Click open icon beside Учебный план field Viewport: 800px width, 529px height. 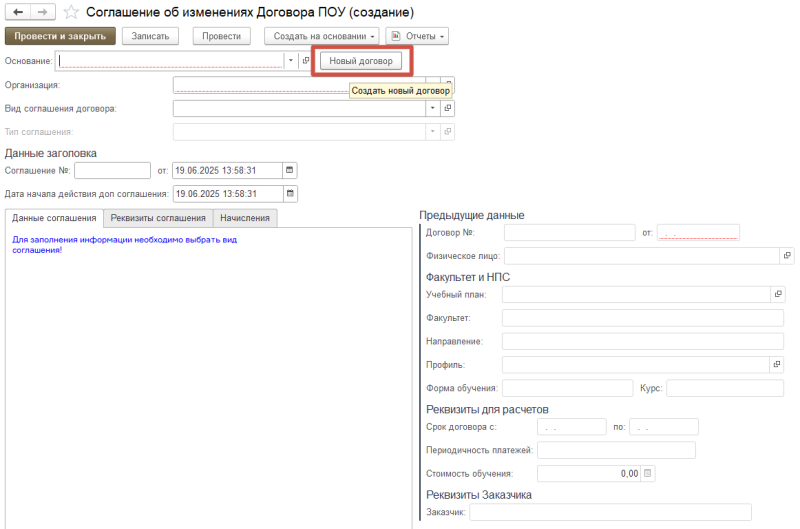point(778,295)
